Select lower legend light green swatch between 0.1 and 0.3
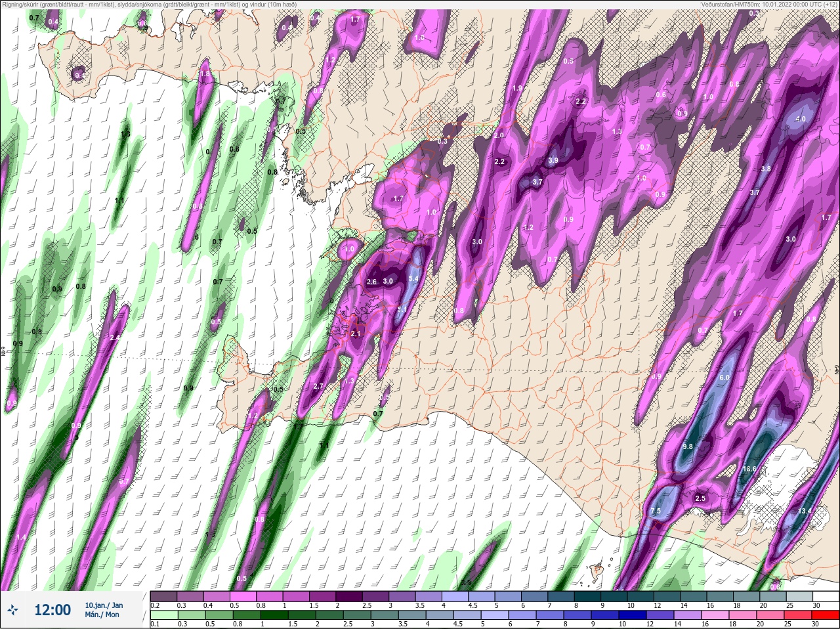Image resolution: width=840 pixels, height=629 pixels. (164, 615)
